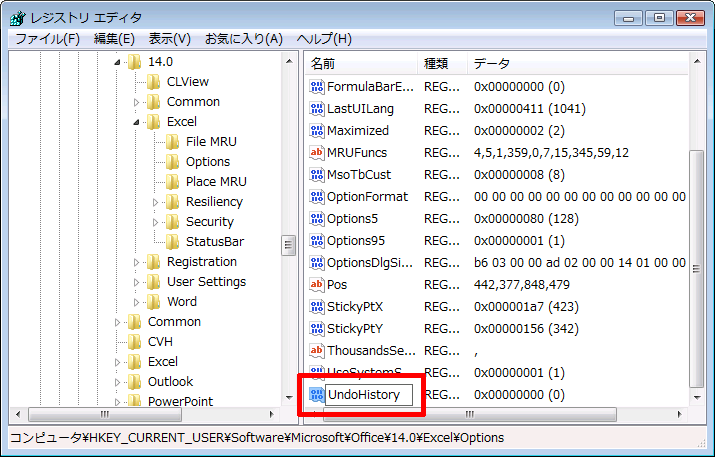Click values pane vertical scrollbar thumb
Viewport: 715px width, 457px height.
coord(696,269)
